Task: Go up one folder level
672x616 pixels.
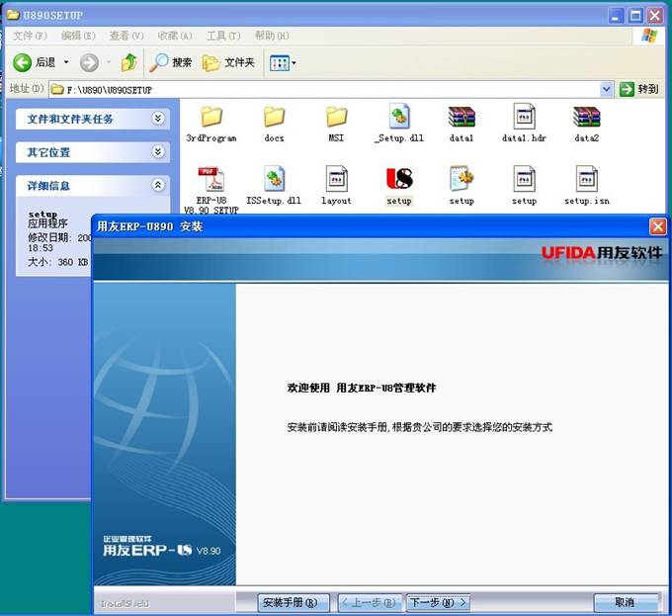Action: (129, 63)
